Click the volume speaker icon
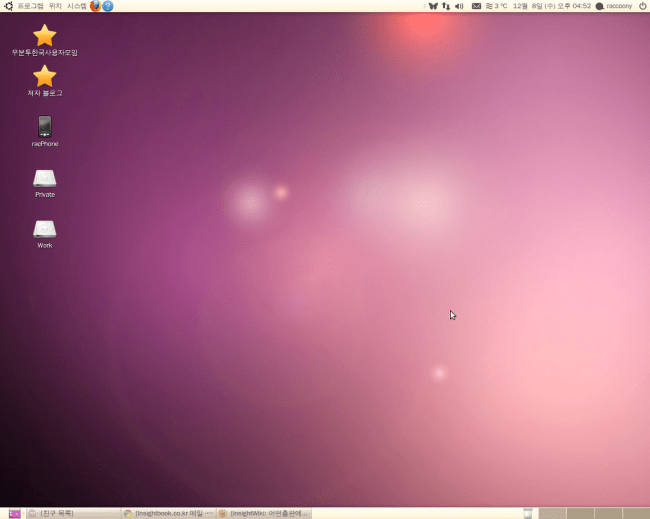This screenshot has width=650, height=519. point(459,6)
